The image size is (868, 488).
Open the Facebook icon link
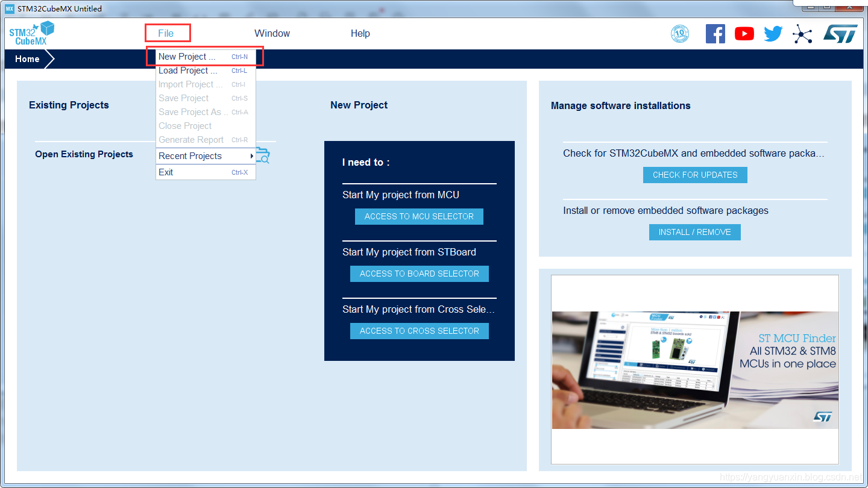click(715, 34)
